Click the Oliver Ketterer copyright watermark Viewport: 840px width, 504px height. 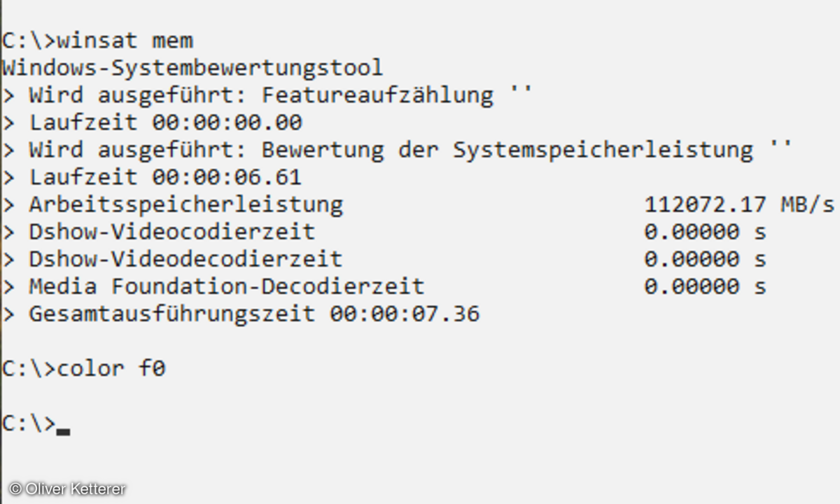(68, 489)
